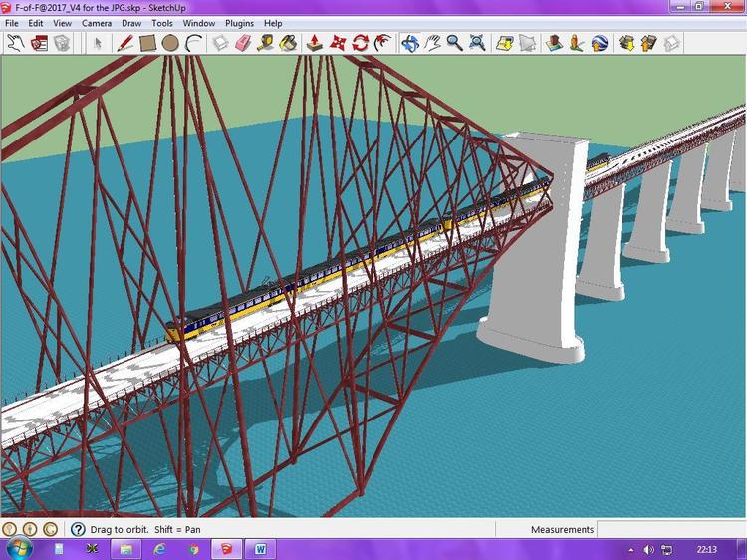The height and width of the screenshot is (560, 747).
Task: Select the Pan hand tool
Action: (432, 43)
